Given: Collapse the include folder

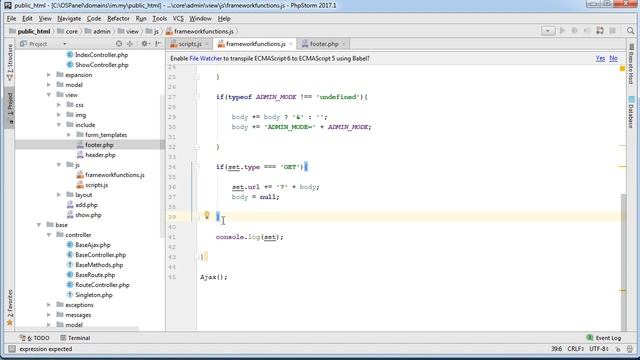Looking at the screenshot, I should click(x=59, y=125).
